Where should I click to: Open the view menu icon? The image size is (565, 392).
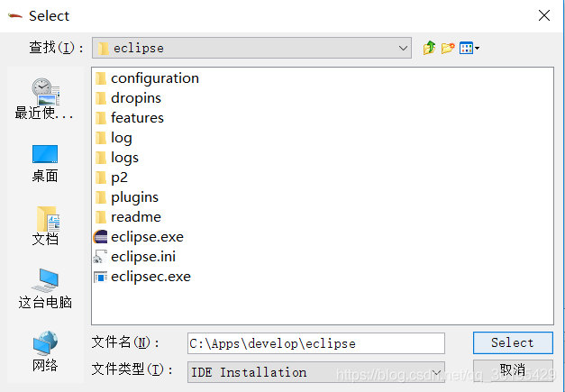click(x=469, y=48)
